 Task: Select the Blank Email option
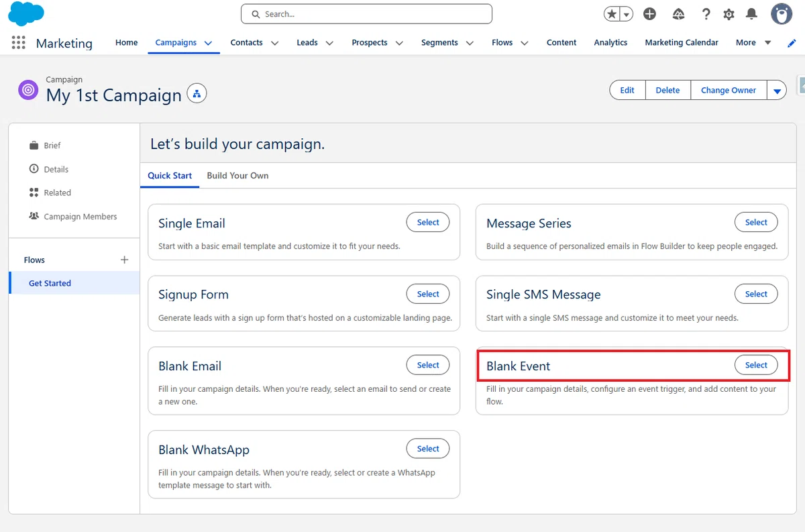coord(428,365)
